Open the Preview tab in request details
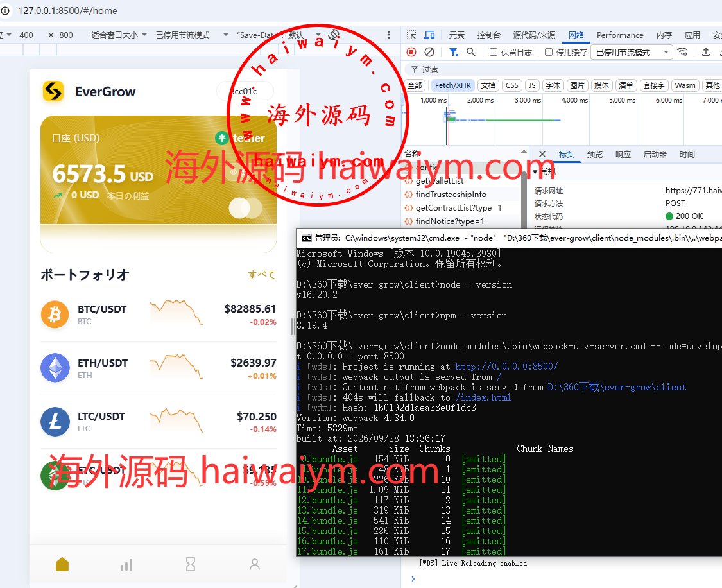Viewport: 722px width, 588px height. 594,154
